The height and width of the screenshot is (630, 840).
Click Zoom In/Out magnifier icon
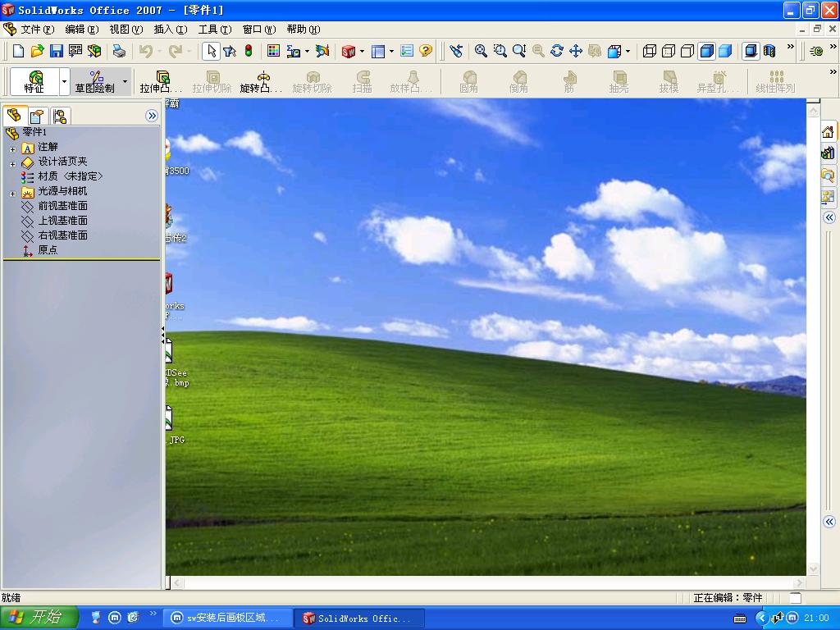(518, 51)
